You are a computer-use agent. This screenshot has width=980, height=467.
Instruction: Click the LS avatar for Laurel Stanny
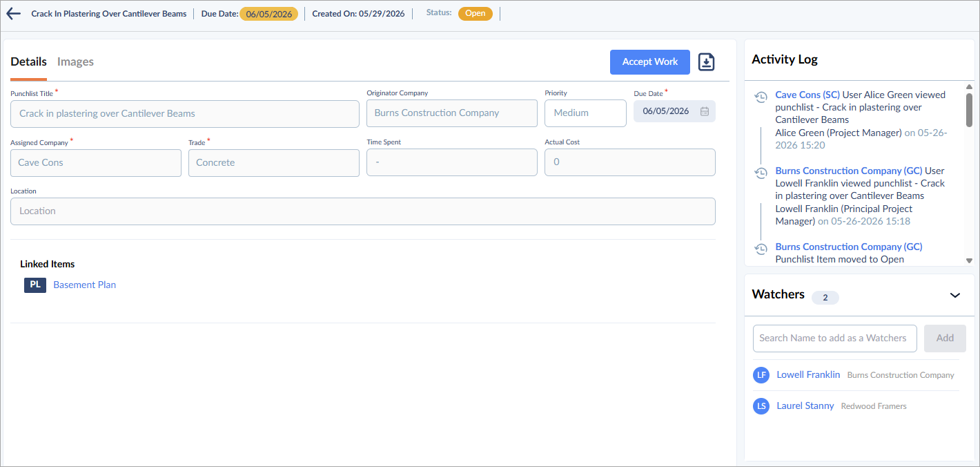tap(761, 406)
